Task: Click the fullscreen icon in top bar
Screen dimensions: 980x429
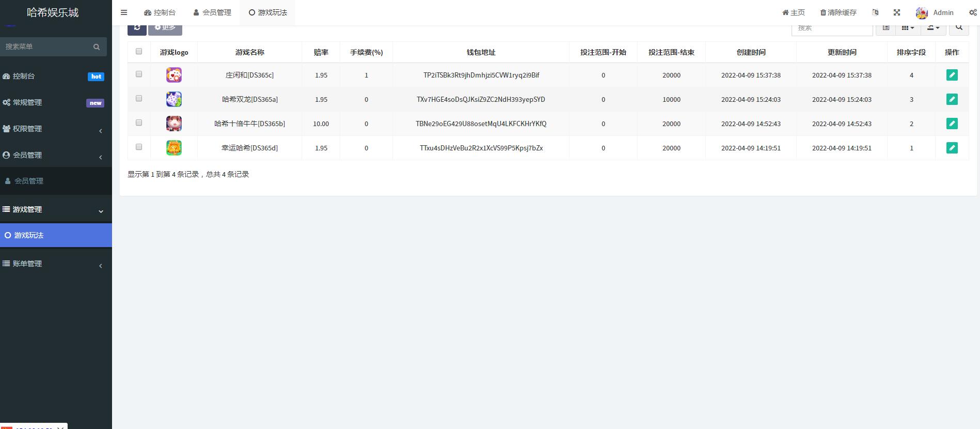Action: click(x=897, y=12)
